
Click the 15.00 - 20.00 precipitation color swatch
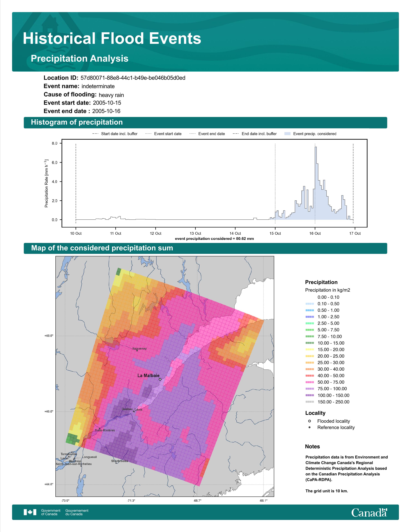[310, 350]
